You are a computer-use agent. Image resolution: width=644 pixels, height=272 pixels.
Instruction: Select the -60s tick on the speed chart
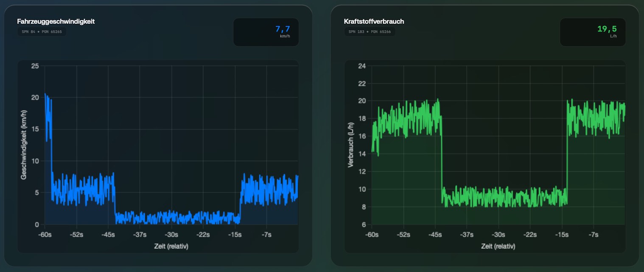(45, 235)
